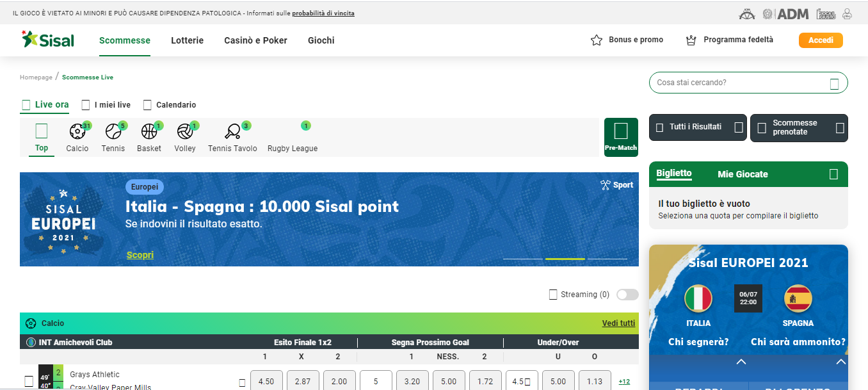The height and width of the screenshot is (390, 868).
Task: Switch to I miei live tab
Action: [106, 104]
